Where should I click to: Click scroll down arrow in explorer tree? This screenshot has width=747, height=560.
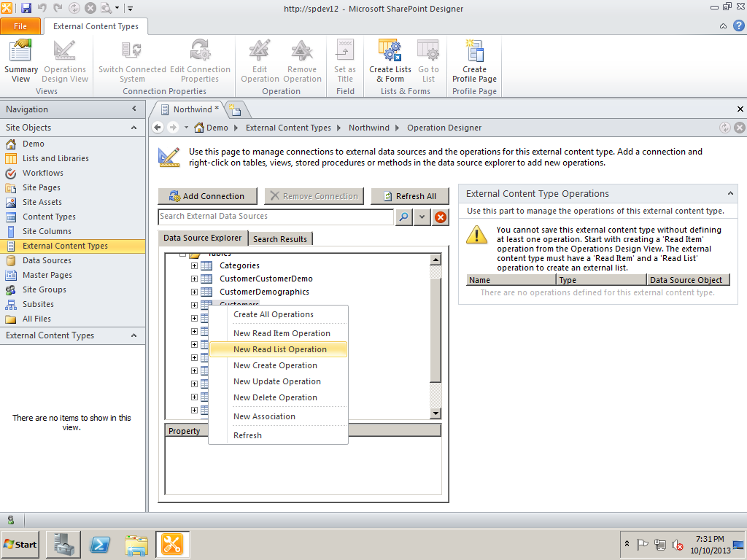point(436,413)
